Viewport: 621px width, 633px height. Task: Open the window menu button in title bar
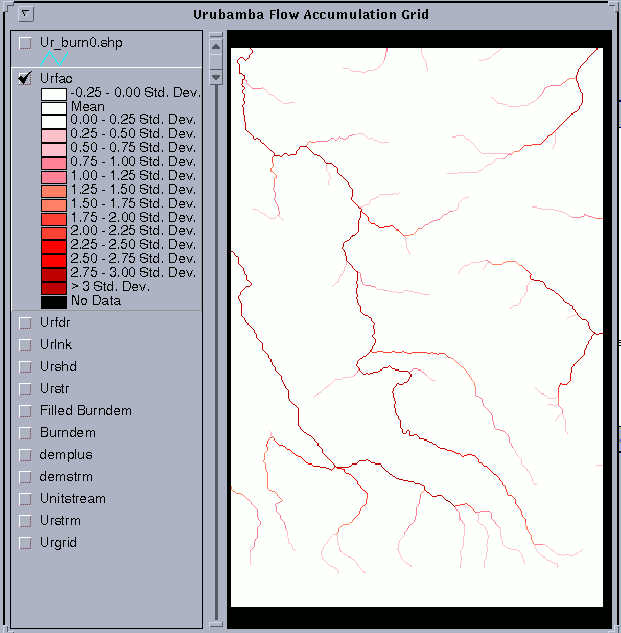[27, 14]
